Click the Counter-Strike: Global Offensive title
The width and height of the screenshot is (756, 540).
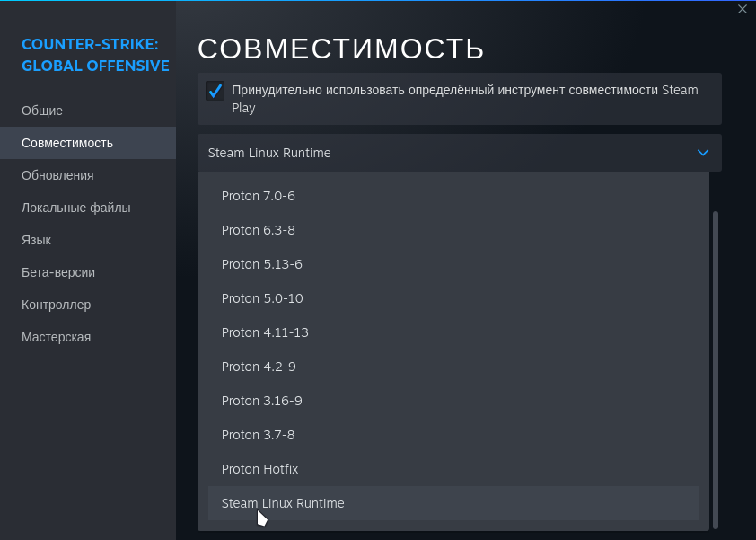pyautogui.click(x=95, y=55)
